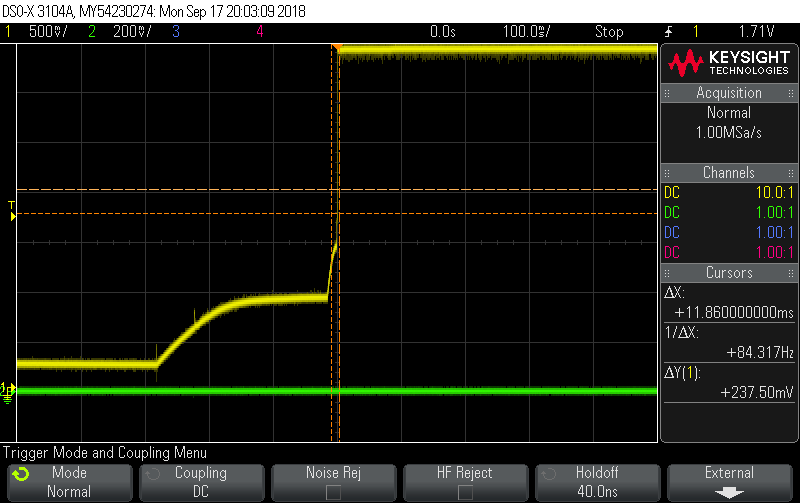The height and width of the screenshot is (503, 800).
Task: Click the ΔY(1) value +237.50mV
Action: tap(757, 392)
